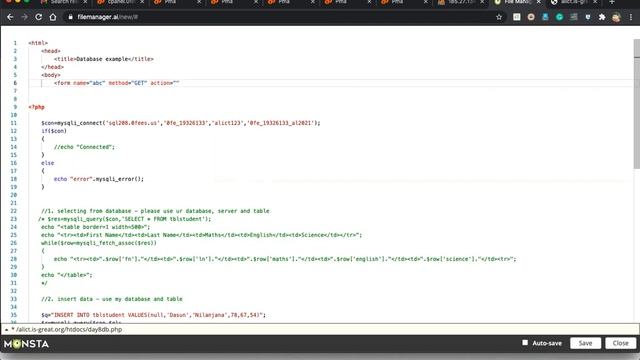Click the echo "</table>" line

point(67,275)
